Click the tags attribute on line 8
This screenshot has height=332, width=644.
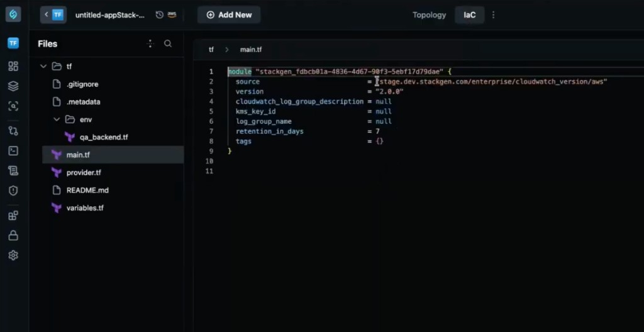tap(243, 141)
